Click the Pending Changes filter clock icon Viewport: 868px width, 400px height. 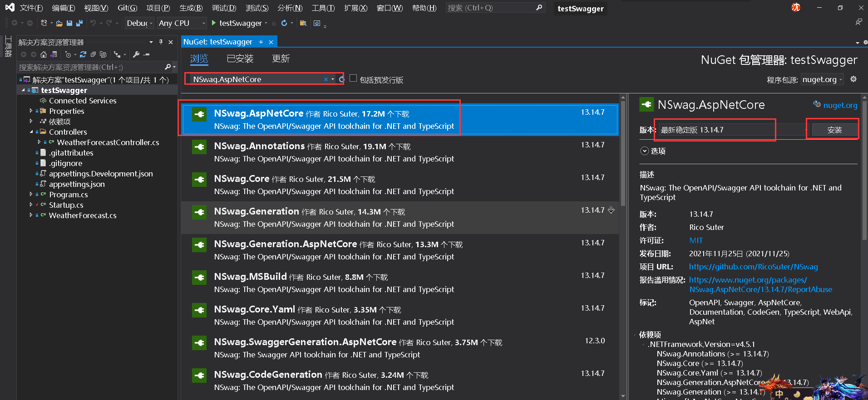point(68,54)
